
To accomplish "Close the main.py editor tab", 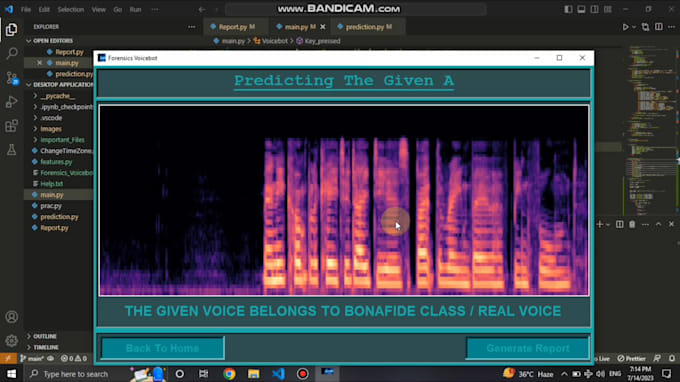I will pyautogui.click(x=323, y=27).
